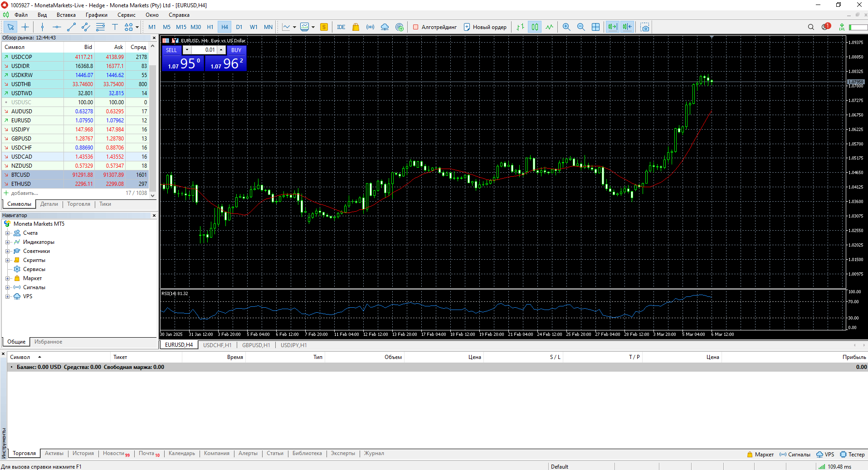Take a chart screenshot with camera icon

pos(645,27)
